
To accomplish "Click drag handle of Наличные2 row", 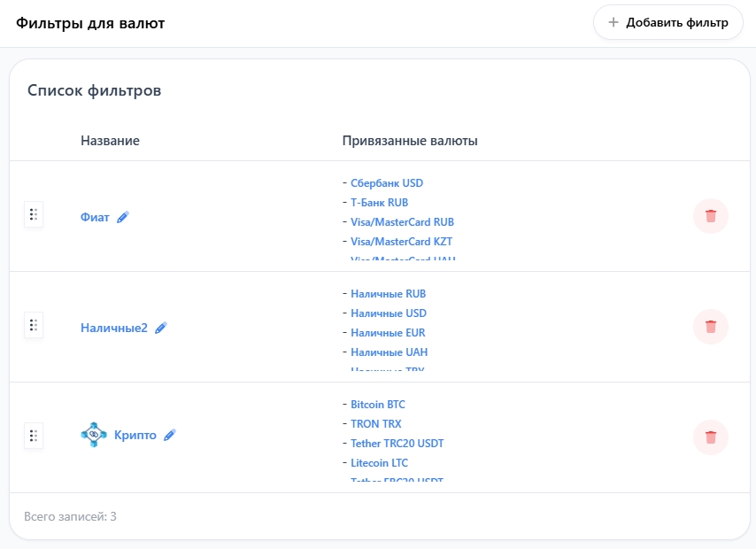I will (33, 325).
